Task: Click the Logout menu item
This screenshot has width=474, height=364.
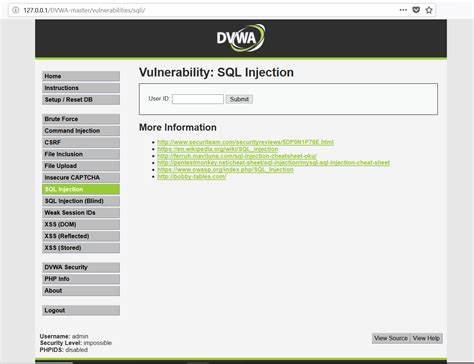Action: coord(81,310)
